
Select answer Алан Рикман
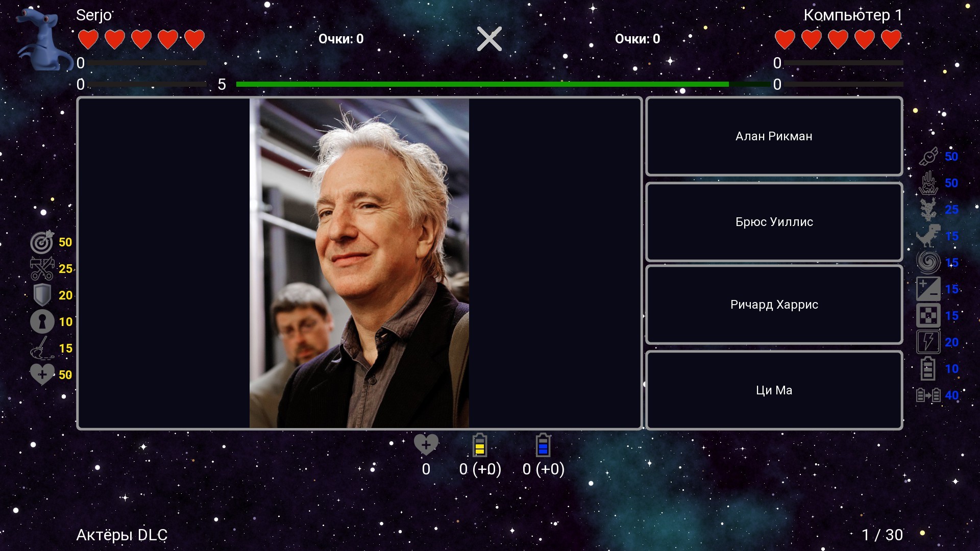(x=774, y=136)
